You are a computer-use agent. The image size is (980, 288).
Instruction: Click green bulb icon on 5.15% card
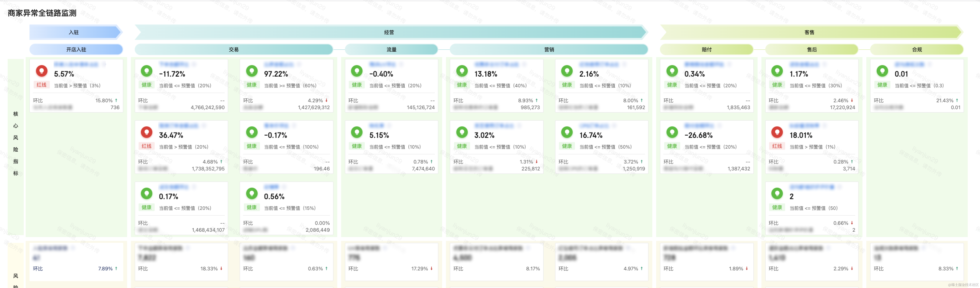(x=356, y=132)
